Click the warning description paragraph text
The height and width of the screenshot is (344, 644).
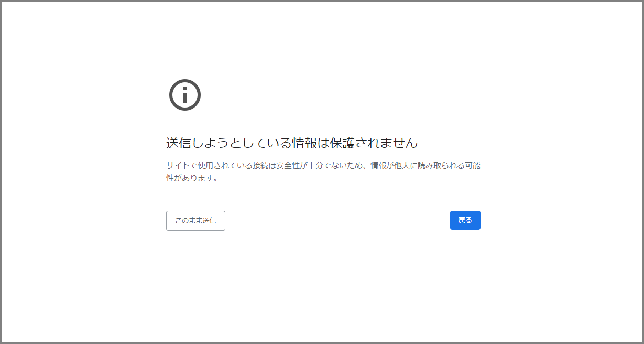point(323,166)
